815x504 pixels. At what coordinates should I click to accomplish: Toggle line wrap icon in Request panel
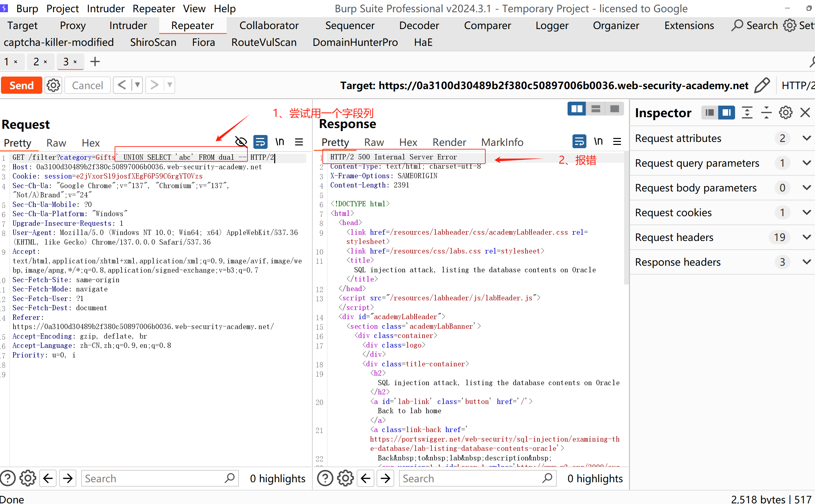[260, 142]
